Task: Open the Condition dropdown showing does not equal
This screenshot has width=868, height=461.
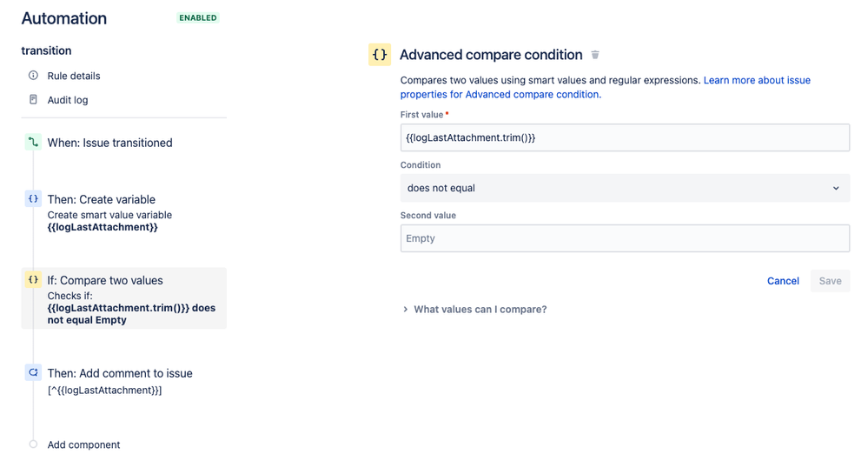Action: pos(625,188)
